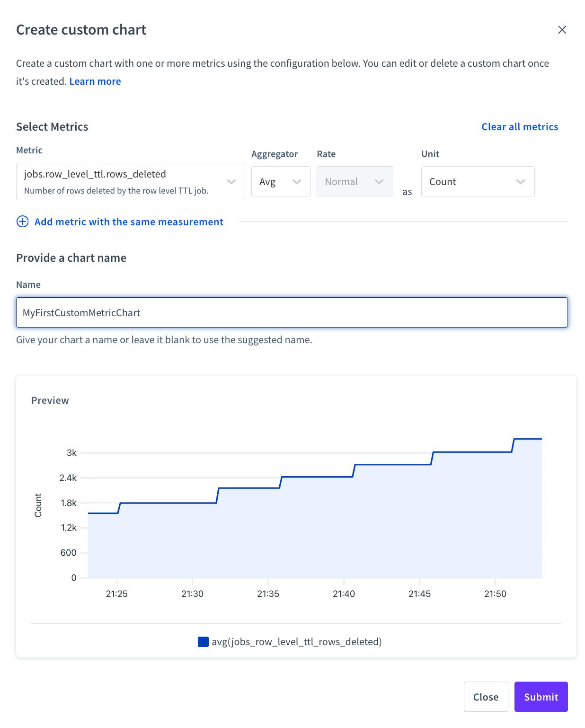Screen dimensions: 585x728
Task: Close the dialog via the X icon
Action: 562,29
